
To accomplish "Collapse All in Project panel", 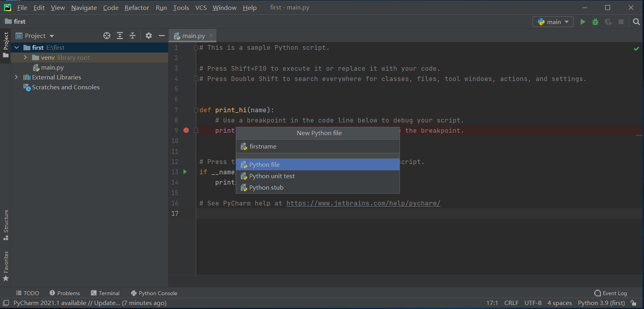I will (x=133, y=36).
